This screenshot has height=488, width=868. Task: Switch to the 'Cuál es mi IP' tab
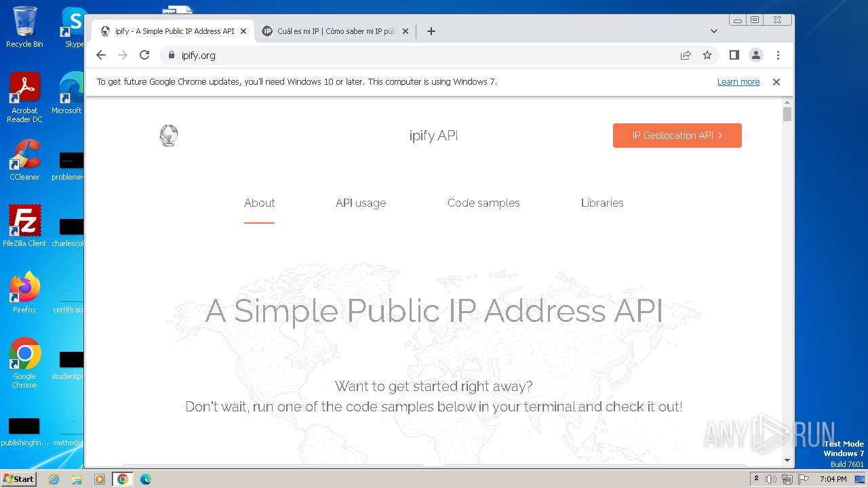click(336, 31)
